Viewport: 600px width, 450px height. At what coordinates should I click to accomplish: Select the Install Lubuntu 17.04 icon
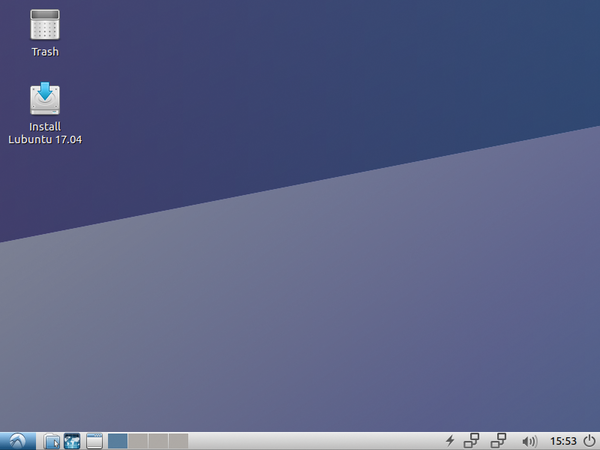pyautogui.click(x=45, y=98)
